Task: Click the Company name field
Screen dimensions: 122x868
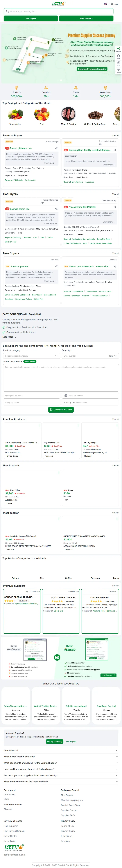Action: pos(32,403)
